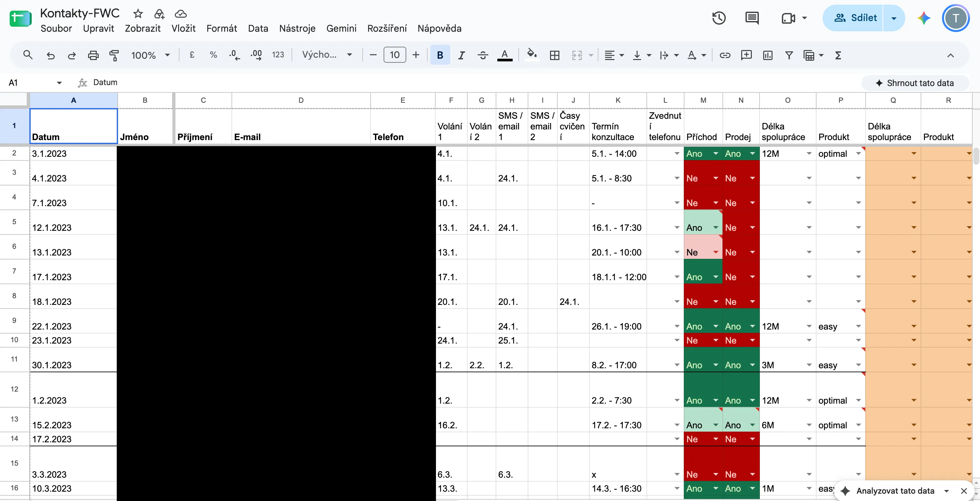
Task: Create a filter with funnel icon
Action: coord(789,55)
